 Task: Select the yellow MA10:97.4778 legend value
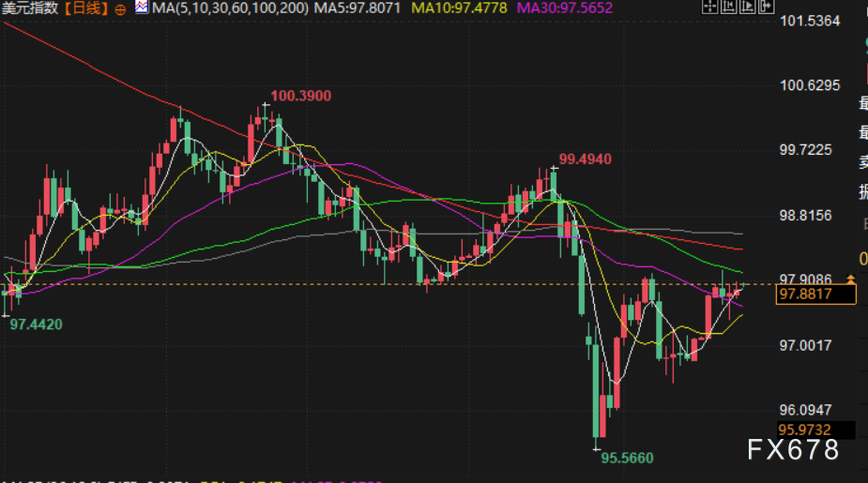tap(459, 8)
